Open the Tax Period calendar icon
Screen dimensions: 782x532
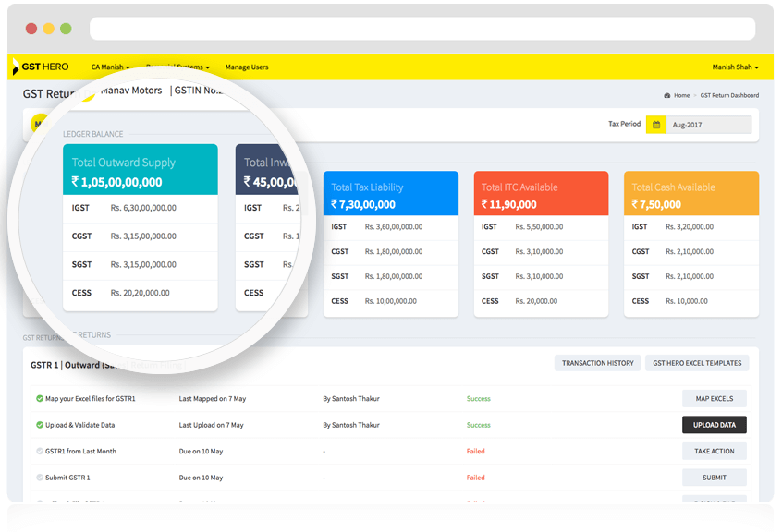(655, 125)
